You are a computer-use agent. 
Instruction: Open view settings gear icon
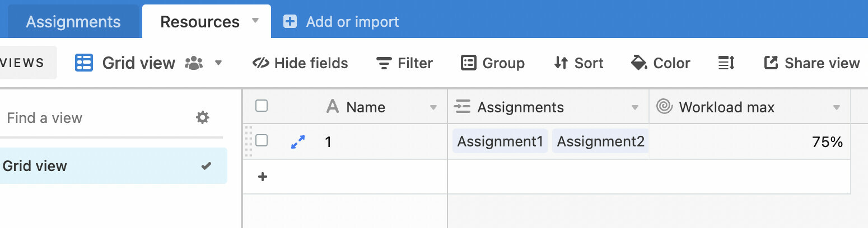202,117
